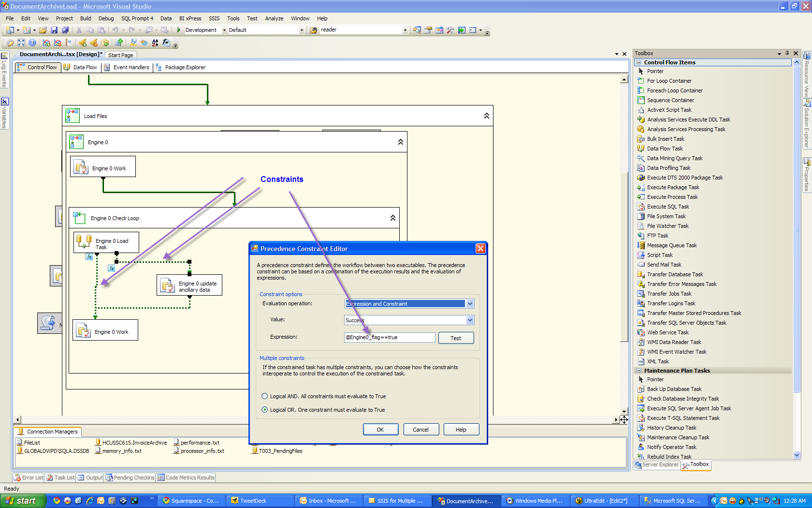
Task: Click Cancel in Precedence Constraint Editor
Action: pyautogui.click(x=420, y=430)
